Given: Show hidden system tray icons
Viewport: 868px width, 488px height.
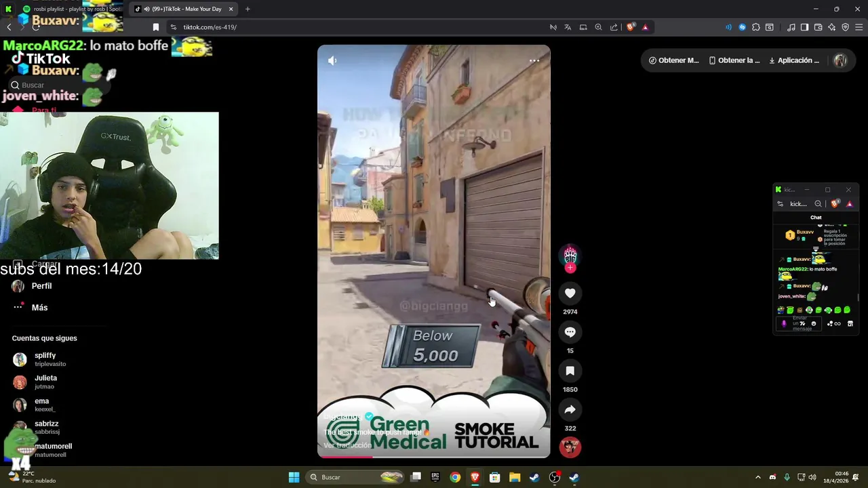Looking at the screenshot, I should tap(757, 477).
